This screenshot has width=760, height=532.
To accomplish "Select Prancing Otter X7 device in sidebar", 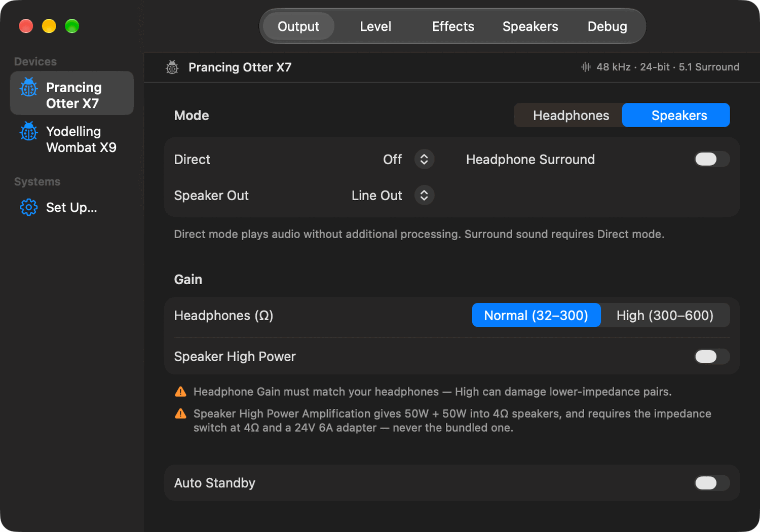I will click(72, 93).
